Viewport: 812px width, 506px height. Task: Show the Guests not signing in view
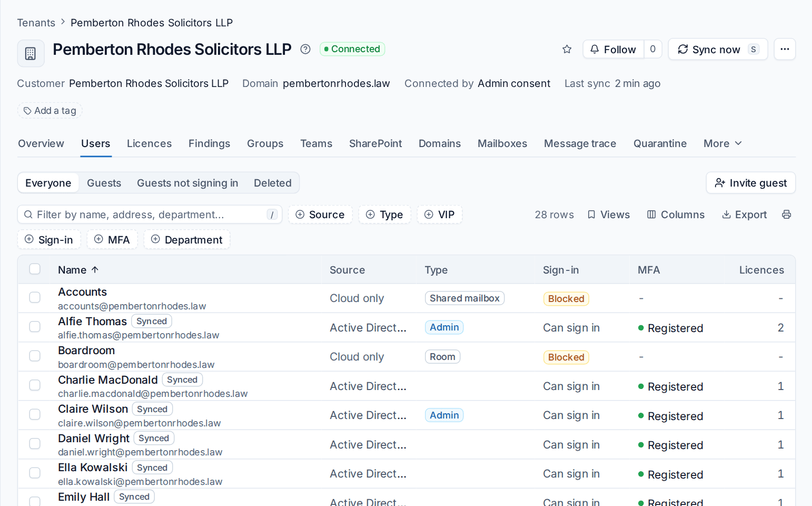coord(187,183)
